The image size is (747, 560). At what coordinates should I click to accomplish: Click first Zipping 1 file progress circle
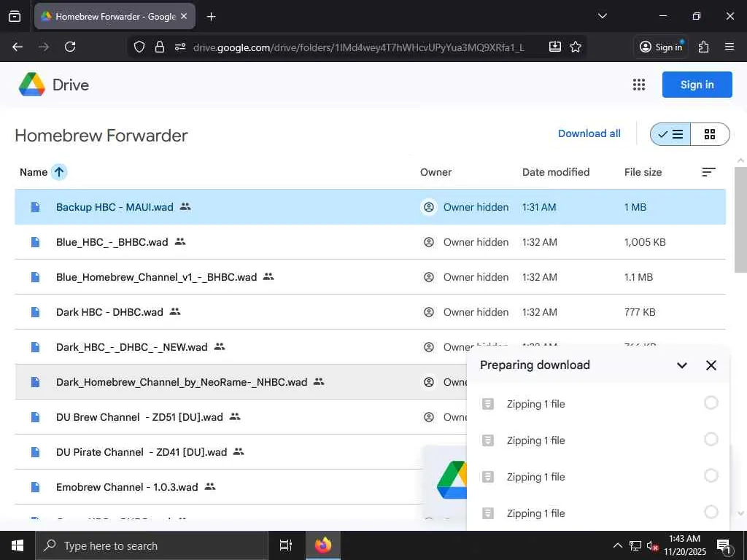click(x=711, y=402)
